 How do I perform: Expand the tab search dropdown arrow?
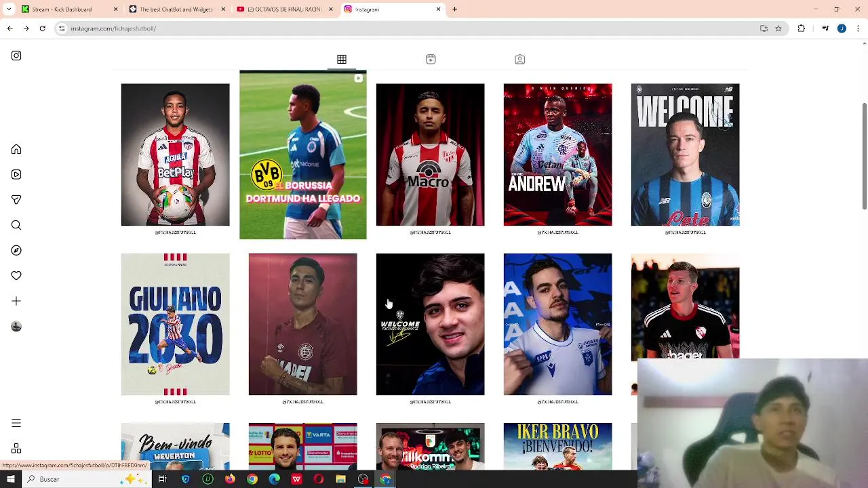click(9, 9)
